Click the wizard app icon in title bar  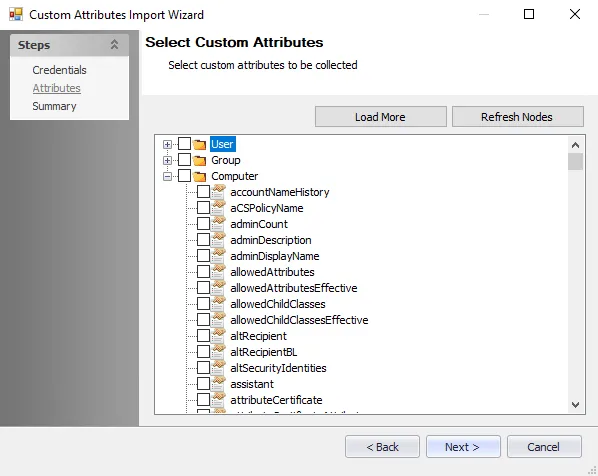point(16,14)
